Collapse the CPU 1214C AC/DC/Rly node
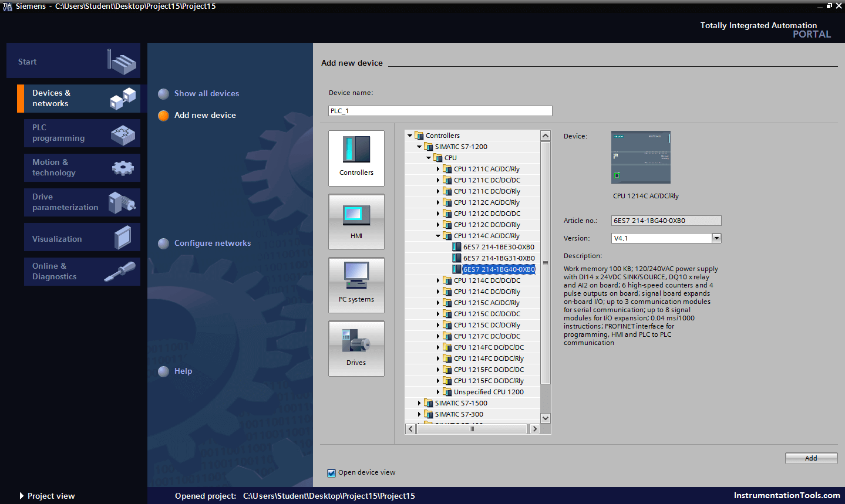845x504 pixels. pos(437,235)
